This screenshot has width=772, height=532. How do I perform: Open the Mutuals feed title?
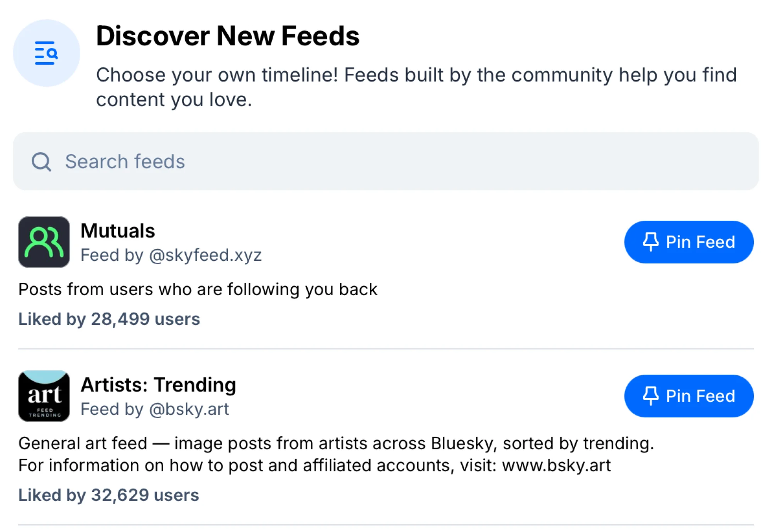[x=118, y=231]
